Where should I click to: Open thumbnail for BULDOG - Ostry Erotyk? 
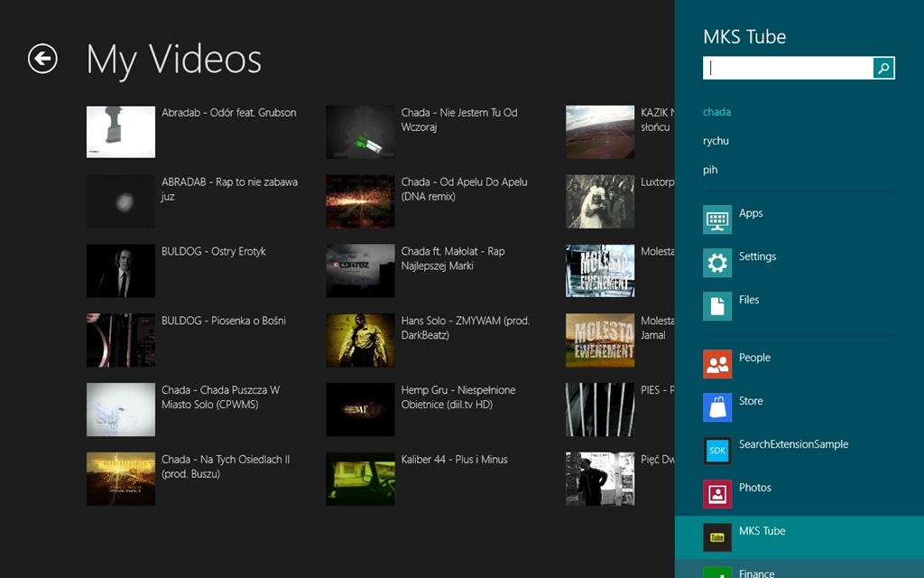coord(121,271)
